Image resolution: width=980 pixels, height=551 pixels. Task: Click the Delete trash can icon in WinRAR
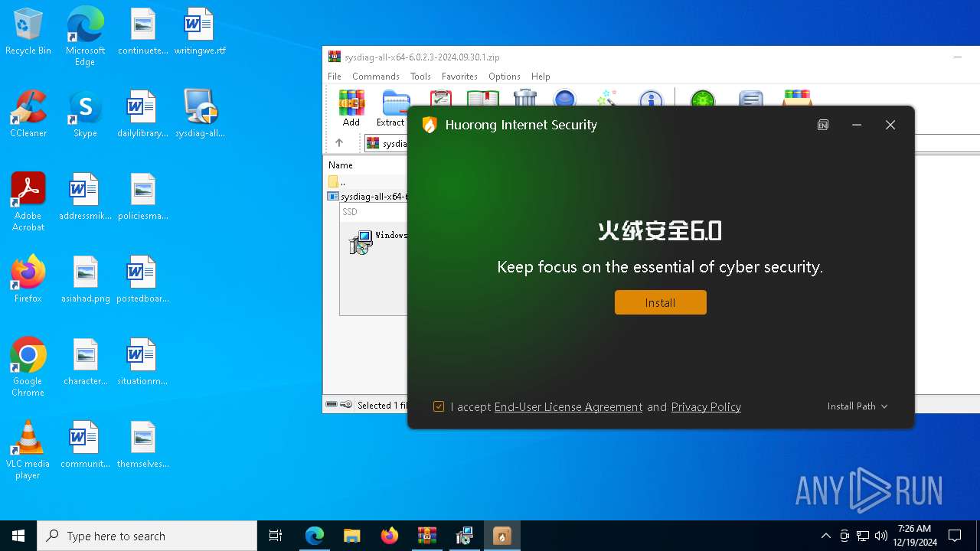[525, 97]
